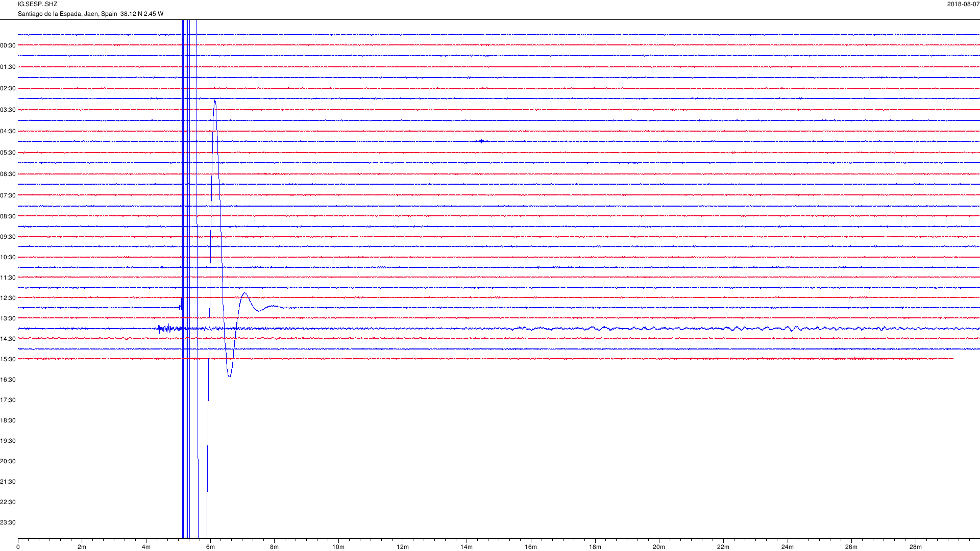Click the end of the 15:30 red trace
The height and width of the screenshot is (551, 980).
[x=952, y=359]
